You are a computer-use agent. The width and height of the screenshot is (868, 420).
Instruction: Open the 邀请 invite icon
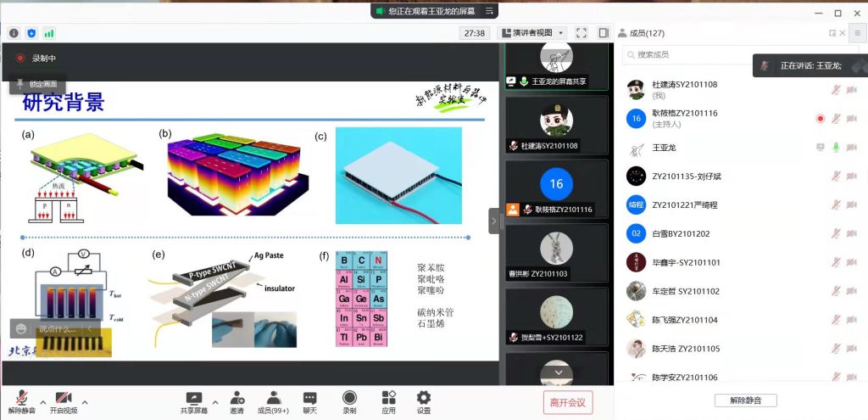(x=236, y=402)
